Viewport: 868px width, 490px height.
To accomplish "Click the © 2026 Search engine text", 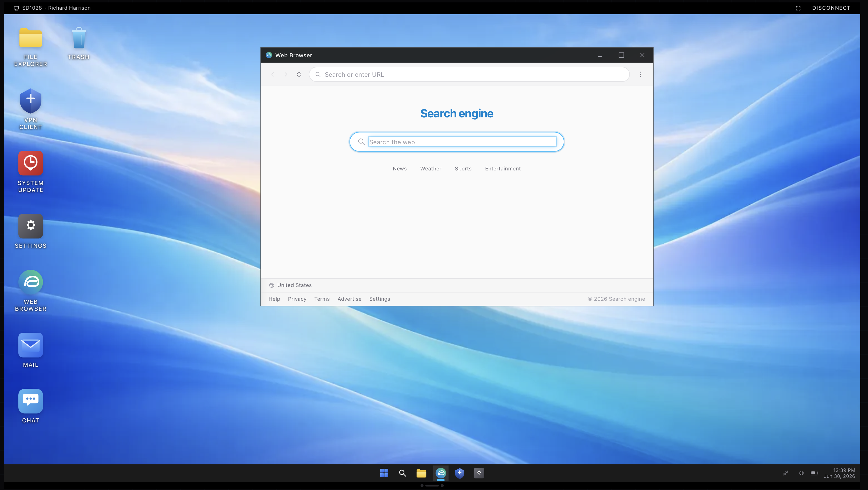I will [x=616, y=299].
